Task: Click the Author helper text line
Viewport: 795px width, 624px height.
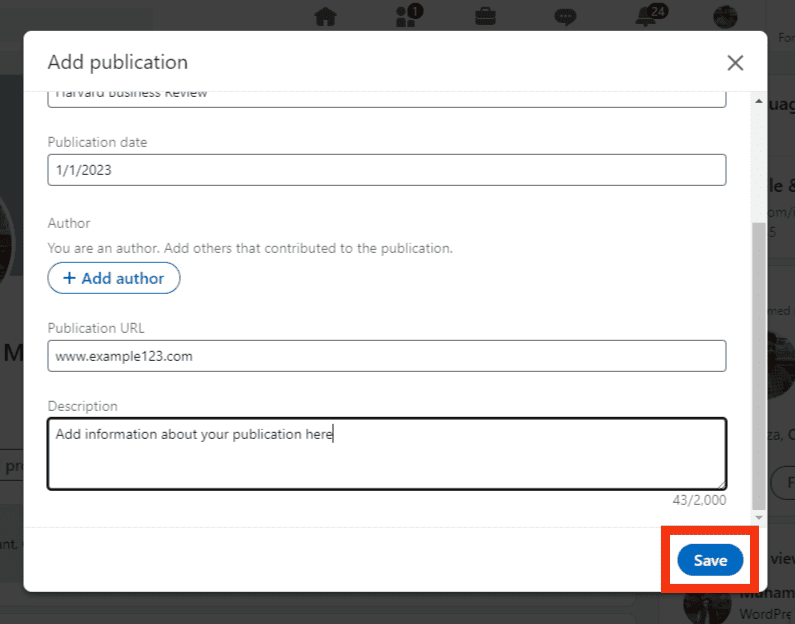Action: click(x=250, y=248)
